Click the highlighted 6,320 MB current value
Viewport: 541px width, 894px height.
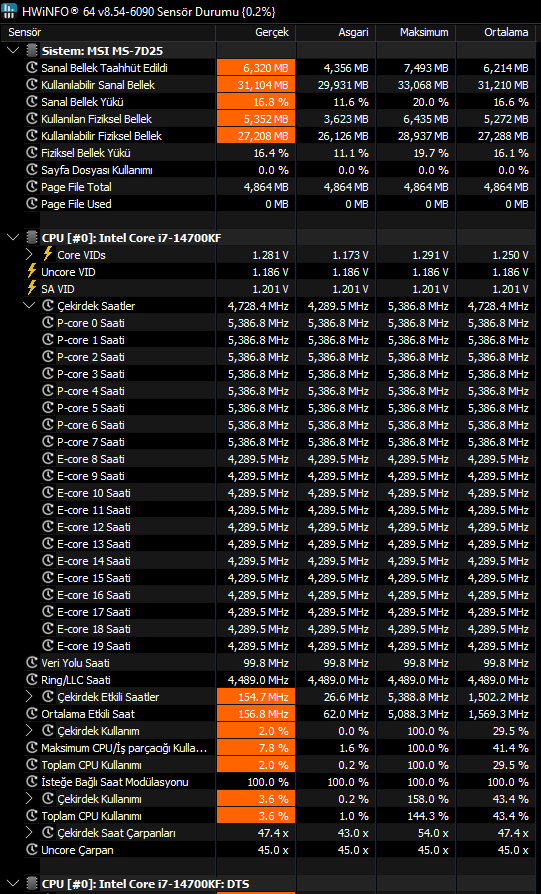click(256, 68)
